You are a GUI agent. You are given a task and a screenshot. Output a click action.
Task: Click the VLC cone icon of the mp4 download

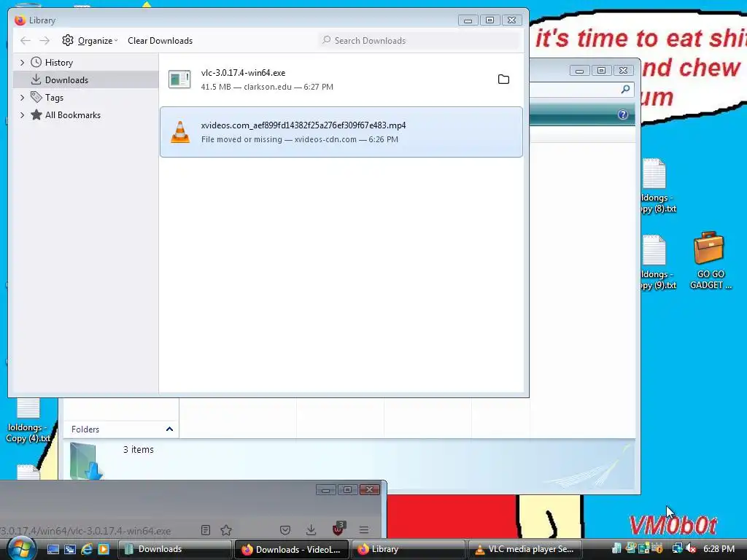tap(180, 132)
